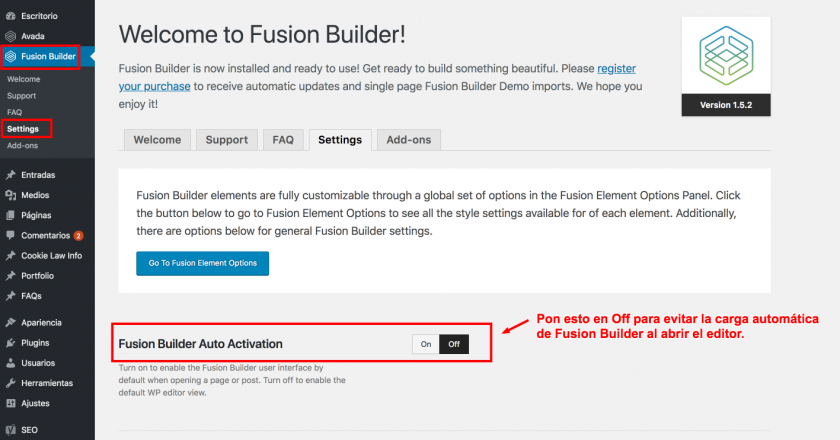Image resolution: width=840 pixels, height=440 pixels.
Task: Open Plugins via its plug icon
Action: [x=10, y=342]
